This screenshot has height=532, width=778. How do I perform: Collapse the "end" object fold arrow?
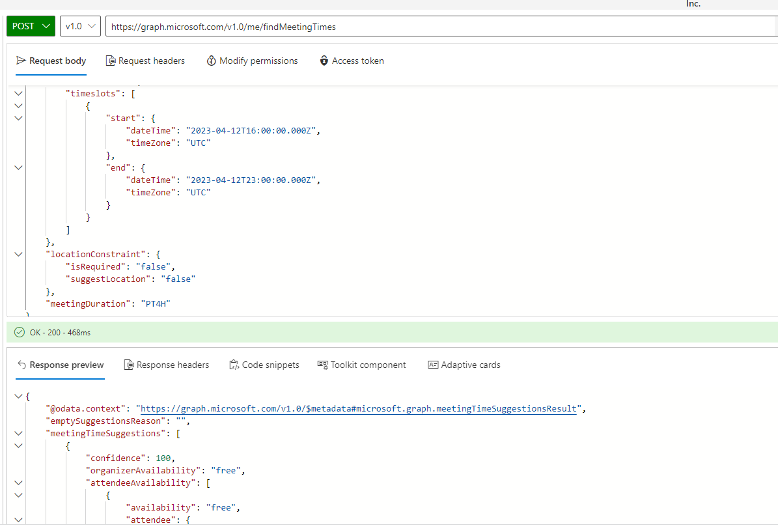click(x=18, y=168)
